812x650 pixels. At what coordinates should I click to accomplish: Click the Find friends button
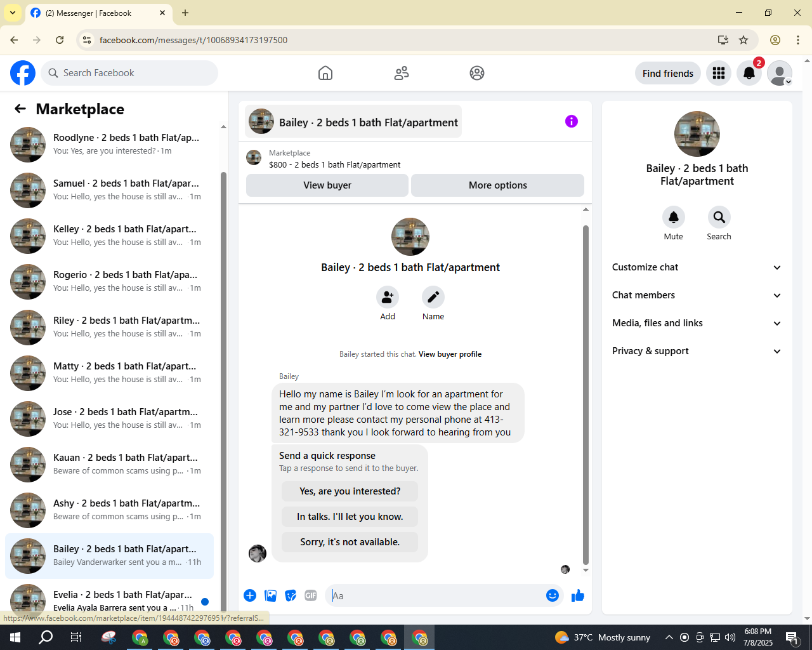pos(668,73)
